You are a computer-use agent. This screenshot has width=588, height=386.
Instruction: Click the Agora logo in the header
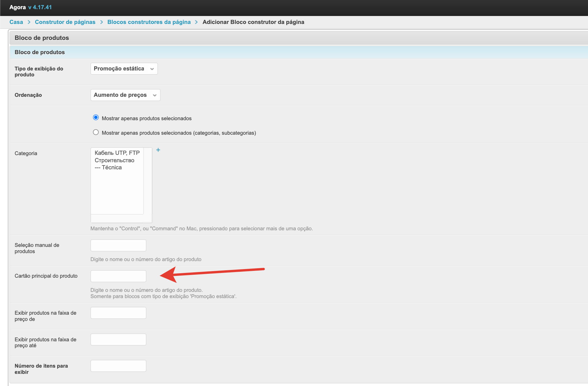point(17,7)
